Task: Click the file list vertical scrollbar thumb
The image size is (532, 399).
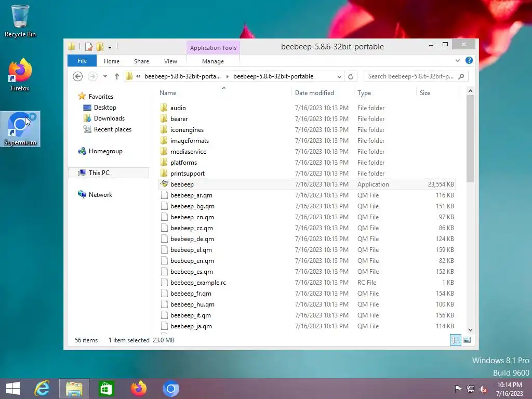Action: click(x=470, y=138)
